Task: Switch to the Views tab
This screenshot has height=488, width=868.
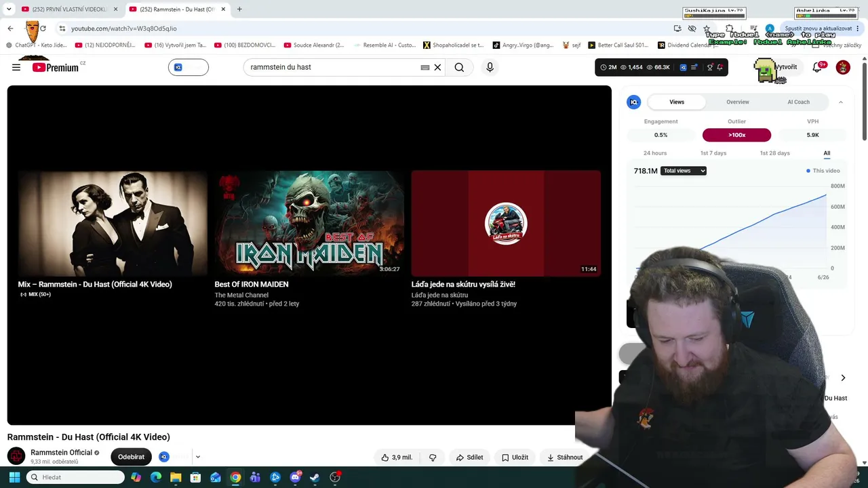Action: pyautogui.click(x=677, y=102)
